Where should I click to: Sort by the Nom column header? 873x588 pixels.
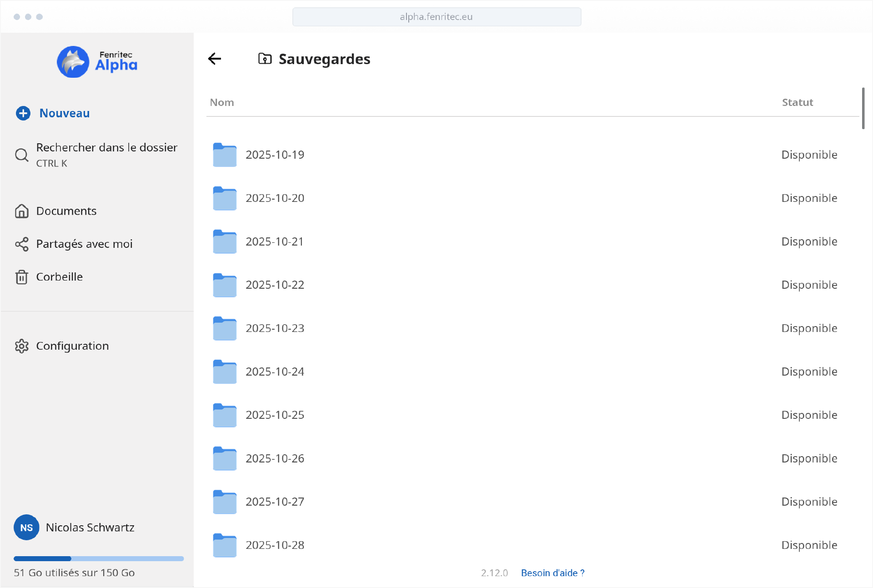222,102
